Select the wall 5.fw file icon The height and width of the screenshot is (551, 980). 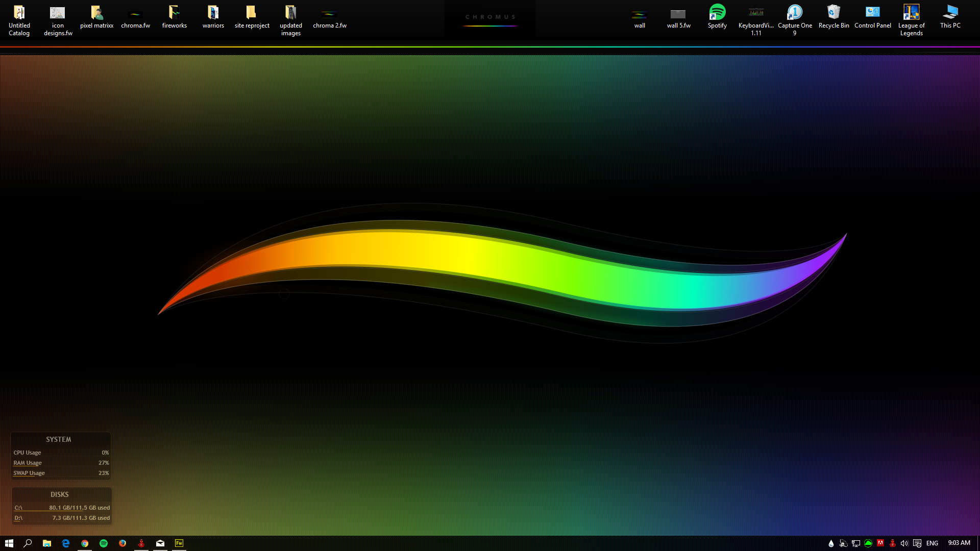[678, 17]
